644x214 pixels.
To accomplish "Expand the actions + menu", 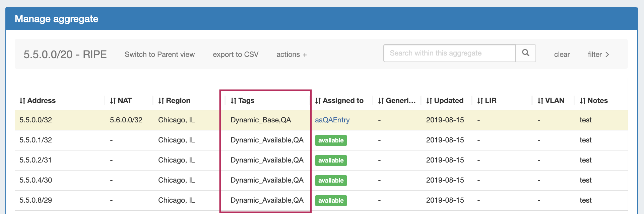I will click(x=292, y=55).
